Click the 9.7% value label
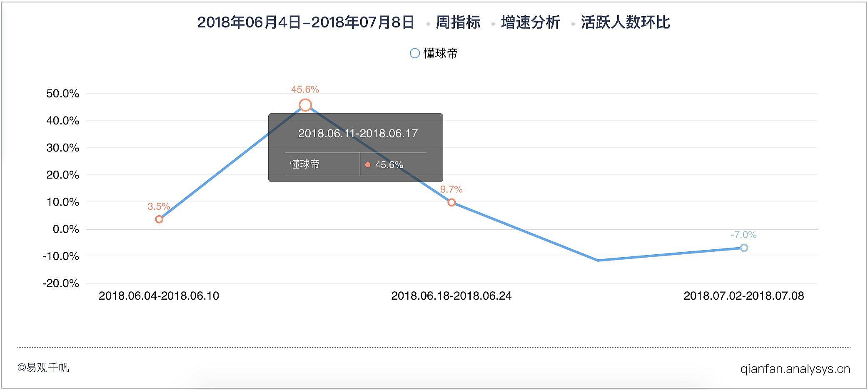 click(451, 189)
